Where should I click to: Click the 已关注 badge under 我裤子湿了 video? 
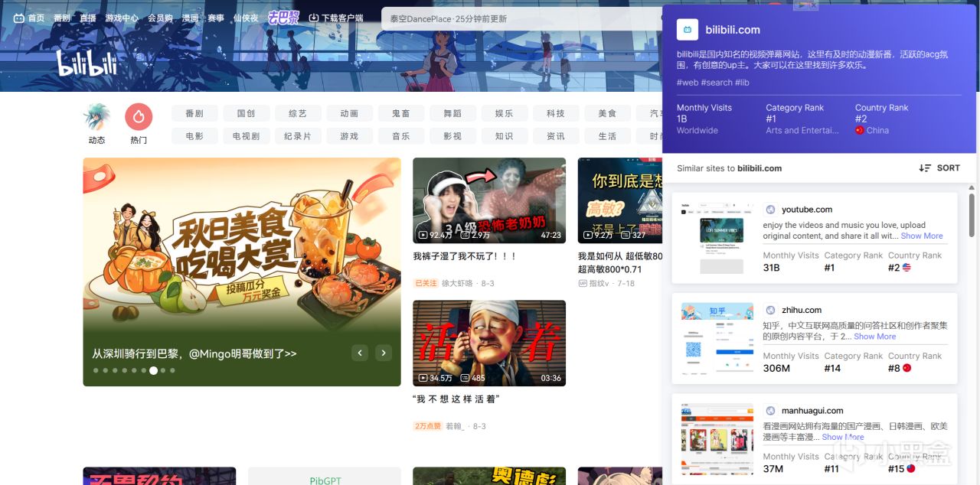click(426, 283)
